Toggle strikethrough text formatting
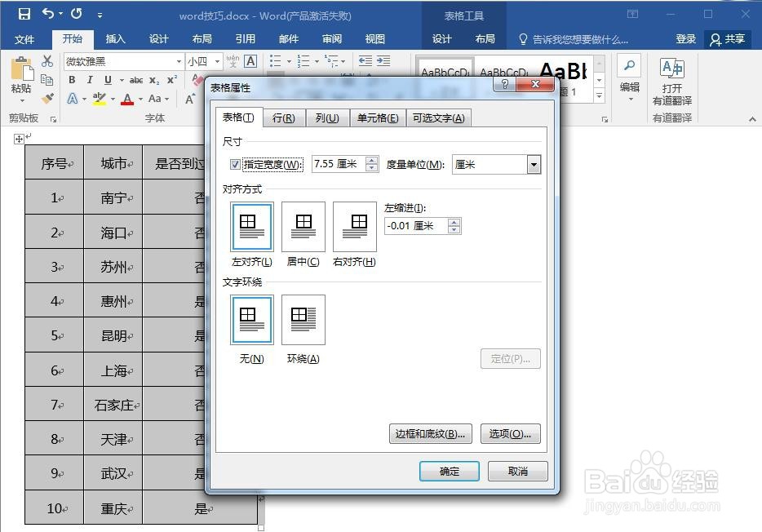Viewport: 762px width, 532px height. click(137, 80)
